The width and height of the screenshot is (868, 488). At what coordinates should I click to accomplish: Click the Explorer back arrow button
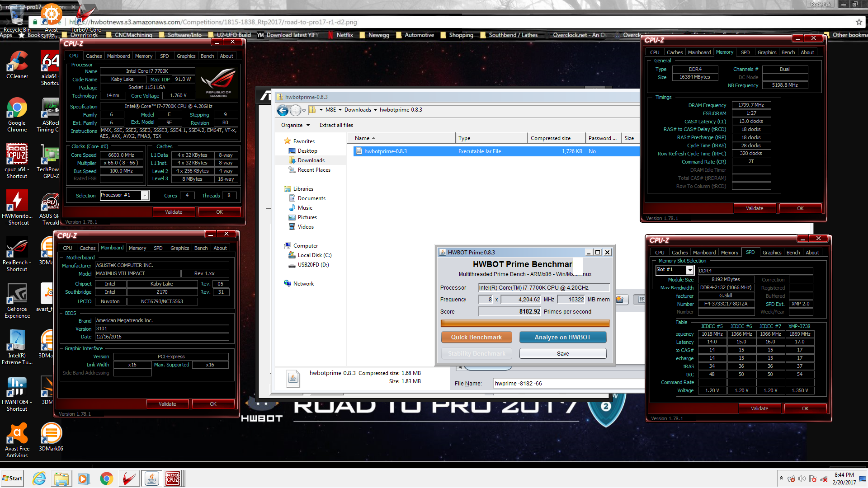(283, 110)
